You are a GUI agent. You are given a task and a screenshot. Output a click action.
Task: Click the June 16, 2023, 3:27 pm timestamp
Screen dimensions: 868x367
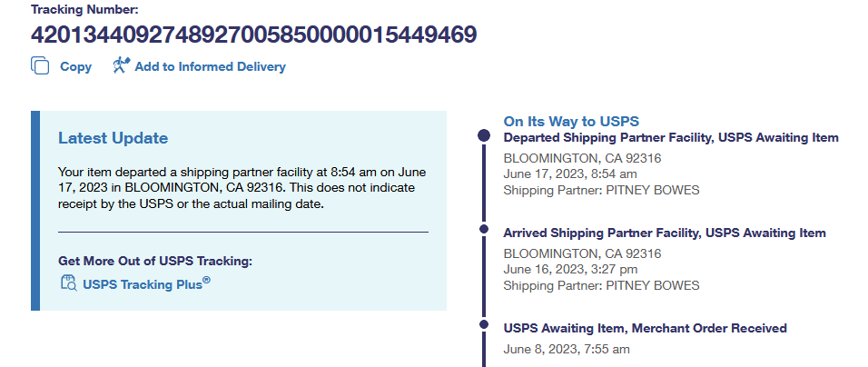click(x=569, y=269)
